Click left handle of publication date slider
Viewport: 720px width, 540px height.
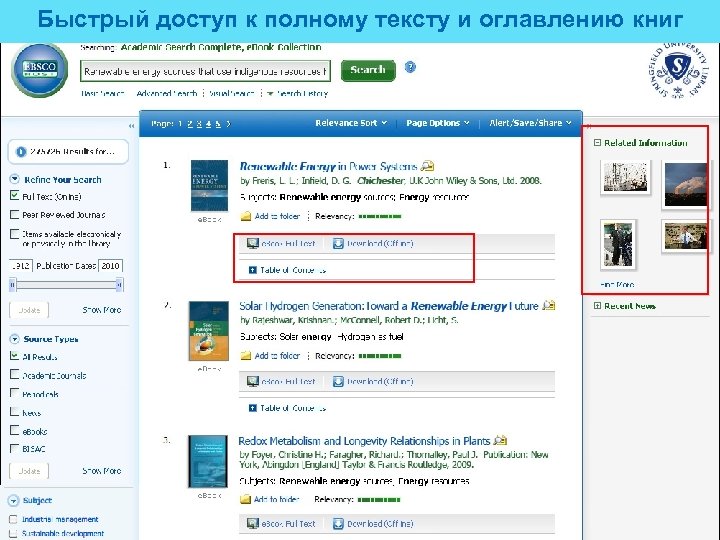point(12,285)
